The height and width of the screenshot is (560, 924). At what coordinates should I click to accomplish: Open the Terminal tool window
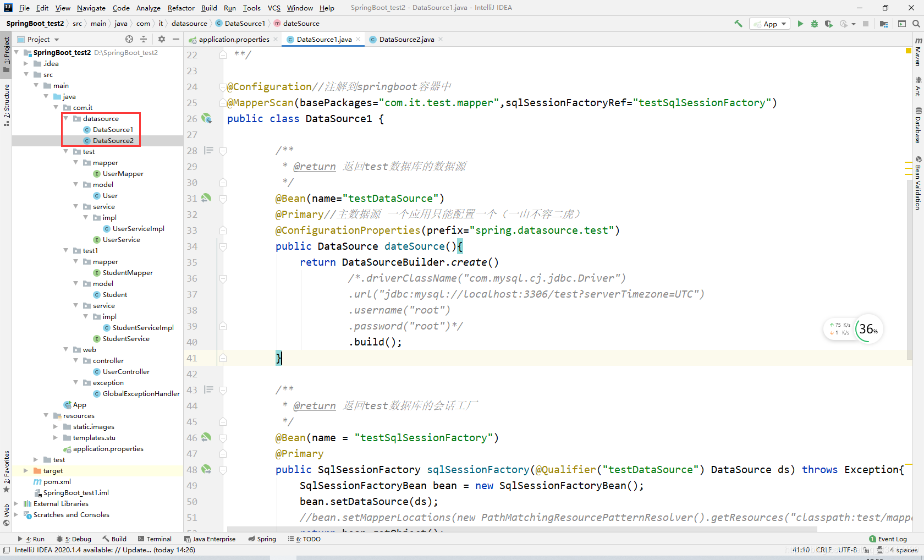[155, 539]
